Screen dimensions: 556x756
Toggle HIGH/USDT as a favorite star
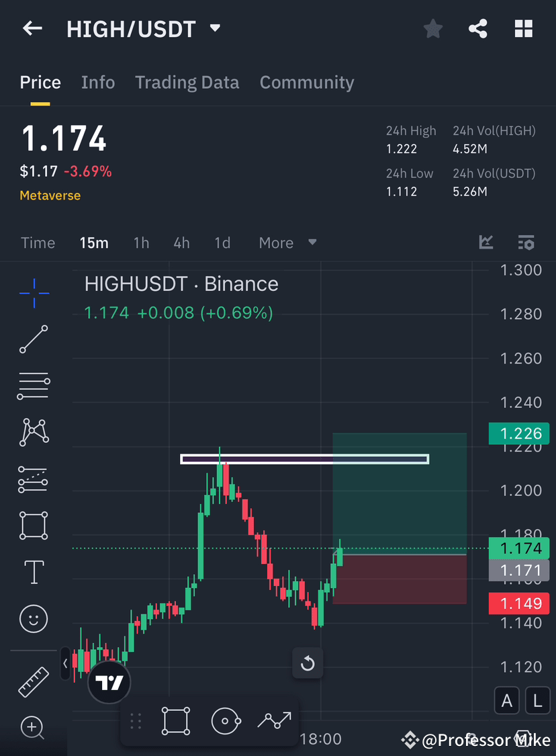[x=432, y=28]
